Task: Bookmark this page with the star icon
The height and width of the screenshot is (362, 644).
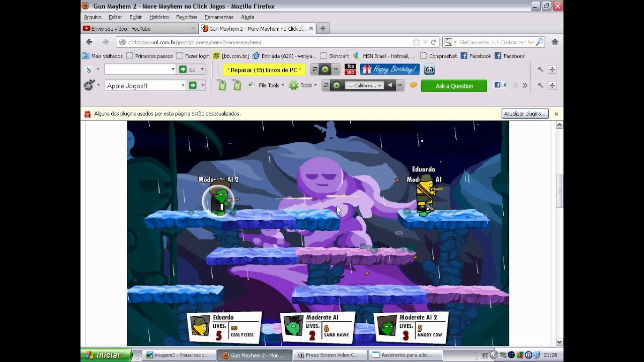Action: click(x=416, y=42)
